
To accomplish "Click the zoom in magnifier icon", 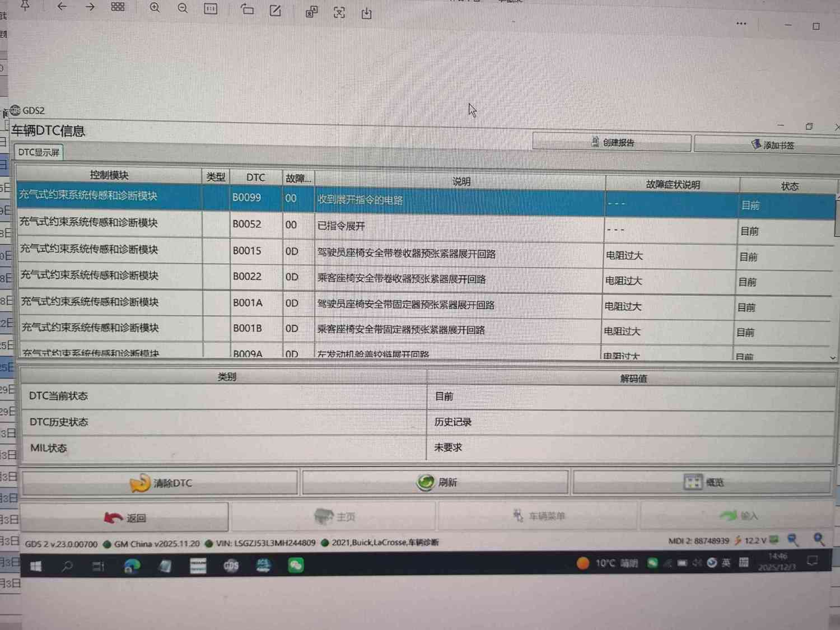I will [x=155, y=8].
